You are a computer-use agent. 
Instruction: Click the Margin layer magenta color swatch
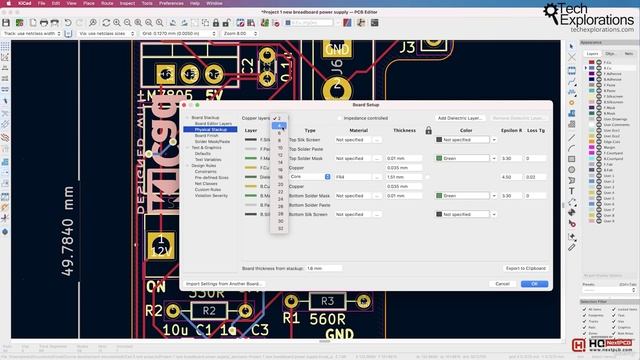(591, 147)
